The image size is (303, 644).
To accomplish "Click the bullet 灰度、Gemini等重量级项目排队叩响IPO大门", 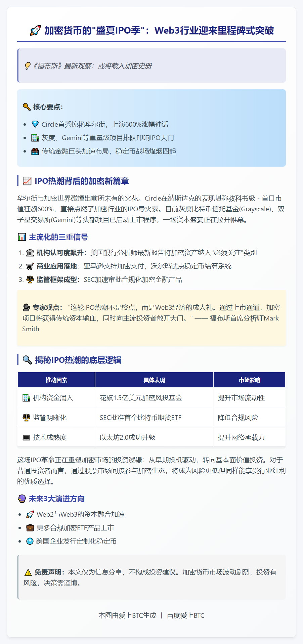I will [108, 138].
